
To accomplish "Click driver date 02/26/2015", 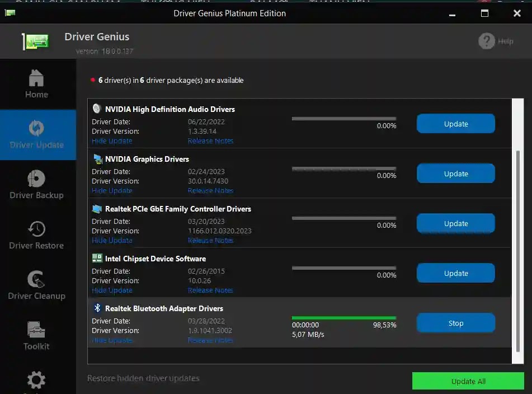I will [206, 271].
